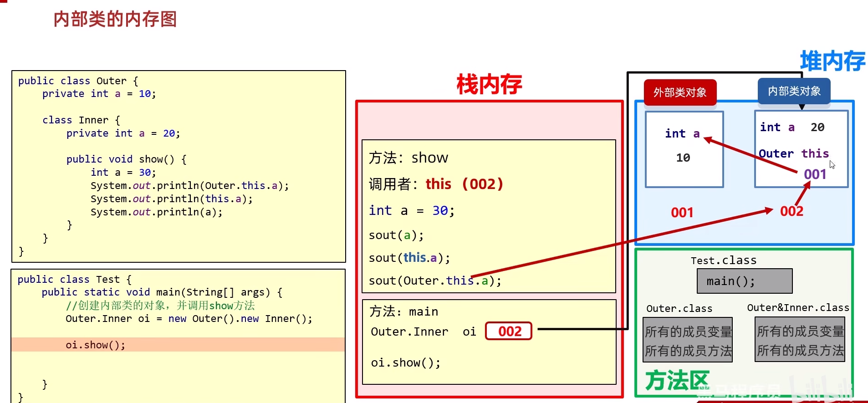This screenshot has width=868, height=403.
Task: Click System.out.println(a); code line
Action: click(157, 212)
